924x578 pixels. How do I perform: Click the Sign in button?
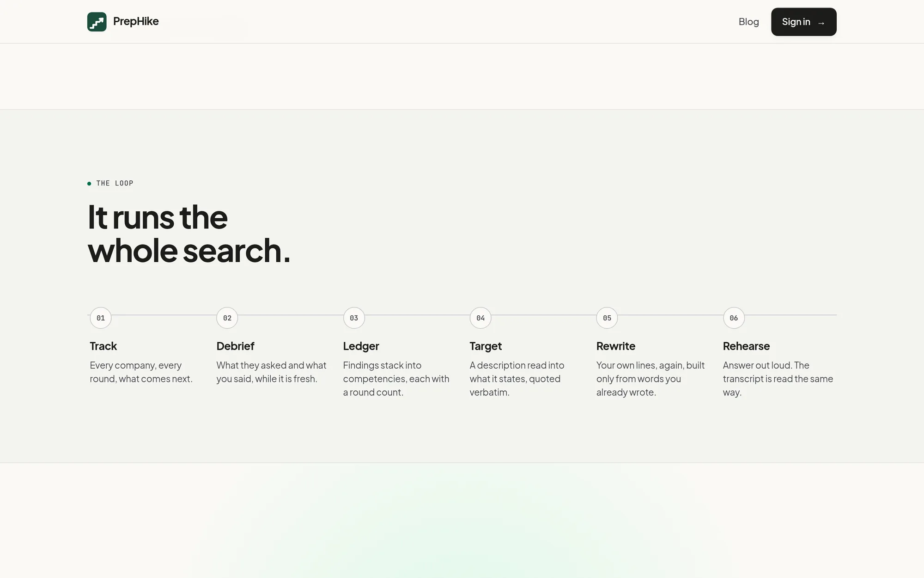pyautogui.click(x=803, y=22)
